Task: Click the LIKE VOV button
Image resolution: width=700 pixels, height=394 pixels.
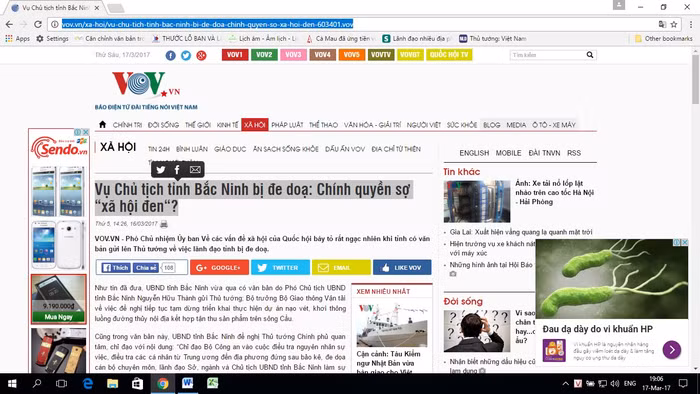Action: click(402, 267)
